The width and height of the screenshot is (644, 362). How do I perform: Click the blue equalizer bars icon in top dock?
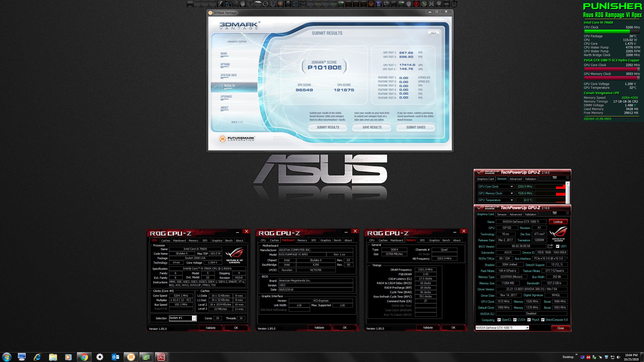(379, 4)
